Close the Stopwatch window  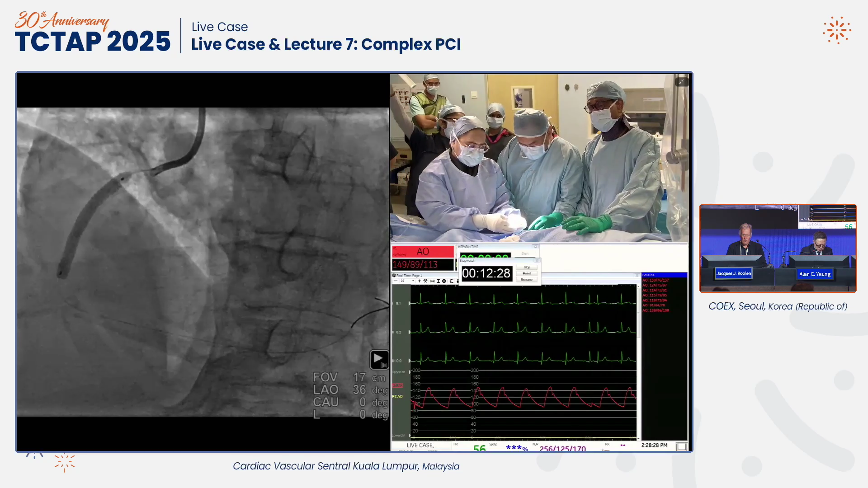[537, 260]
